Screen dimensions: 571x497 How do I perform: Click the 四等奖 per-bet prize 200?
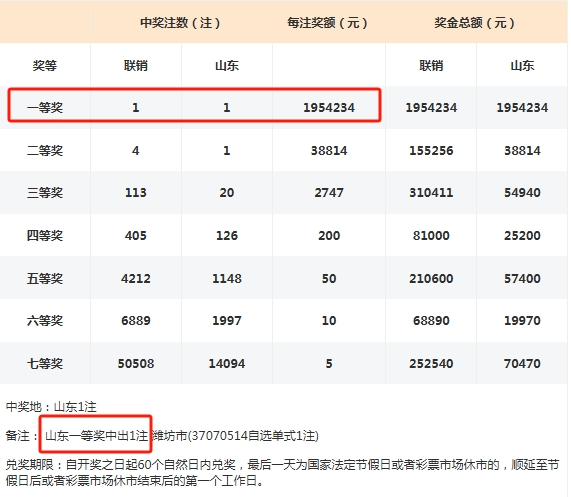[x=329, y=236]
